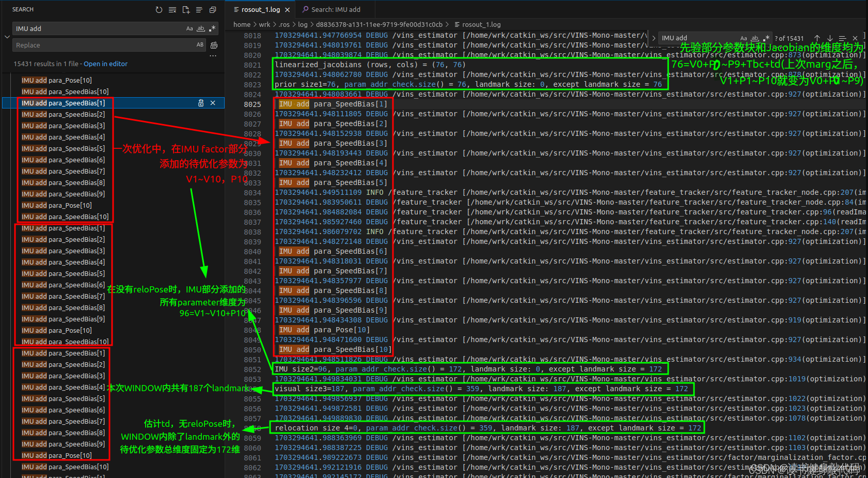This screenshot has width=868, height=478.
Task: Select first para_Pose[10] search result
Action: [x=57, y=81]
